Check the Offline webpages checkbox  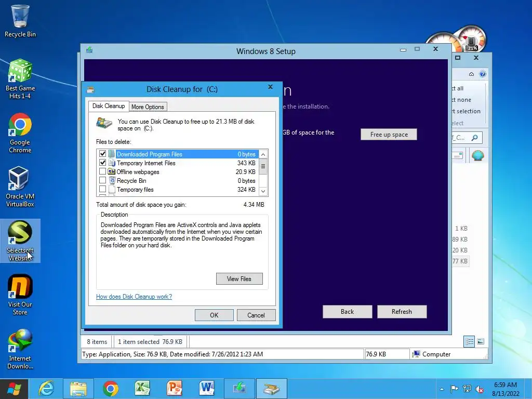tap(102, 171)
